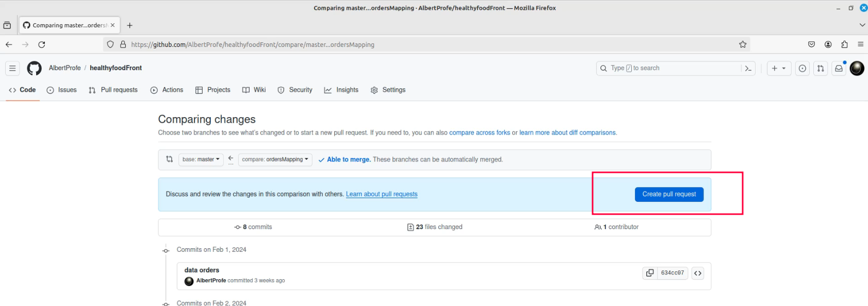The width and height of the screenshot is (868, 306).
Task: Browse repository at commit 634cc07
Action: (x=698, y=273)
